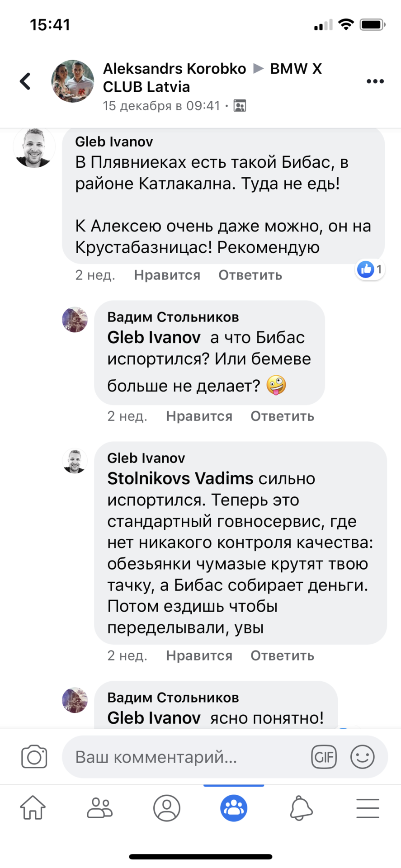Open the Friends tab in bottom bar
401x868 pixels.
[99, 808]
